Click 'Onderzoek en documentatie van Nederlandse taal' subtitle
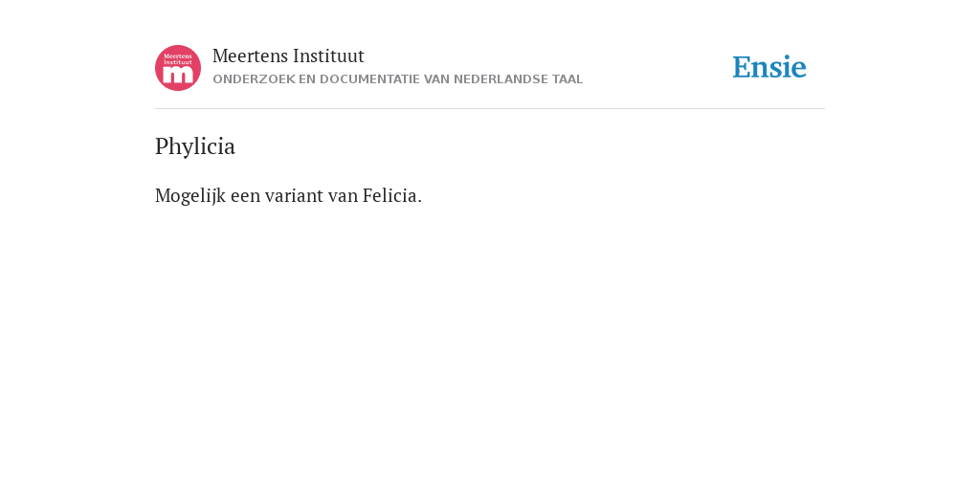Image resolution: width=980 pixels, height=490 pixels. pos(397,79)
